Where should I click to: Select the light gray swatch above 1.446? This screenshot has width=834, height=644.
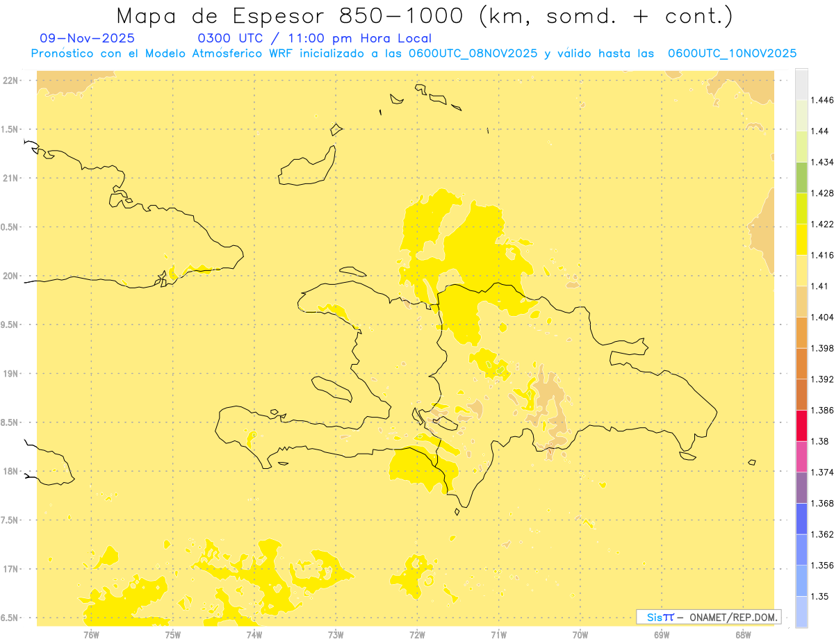tap(801, 84)
